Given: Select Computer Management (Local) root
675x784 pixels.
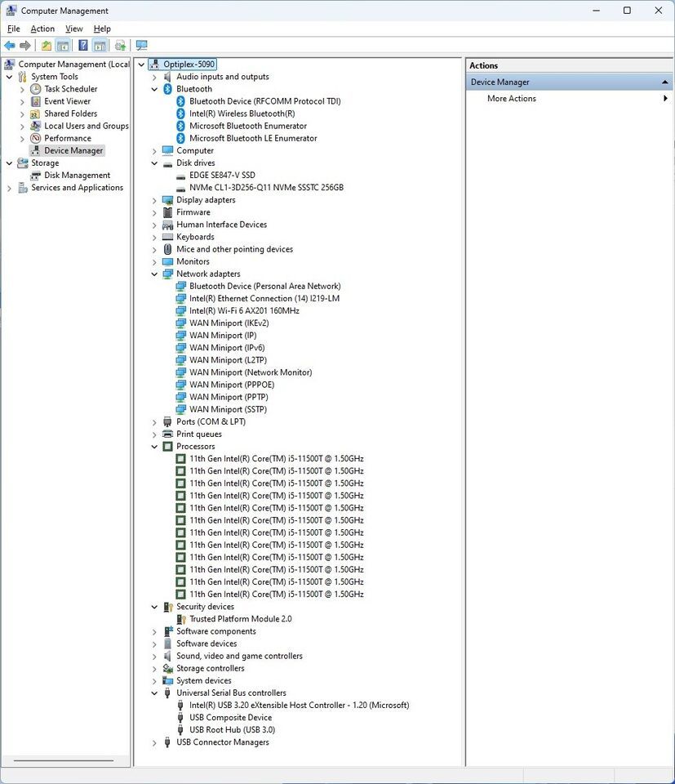Looking at the screenshot, I should point(74,65).
